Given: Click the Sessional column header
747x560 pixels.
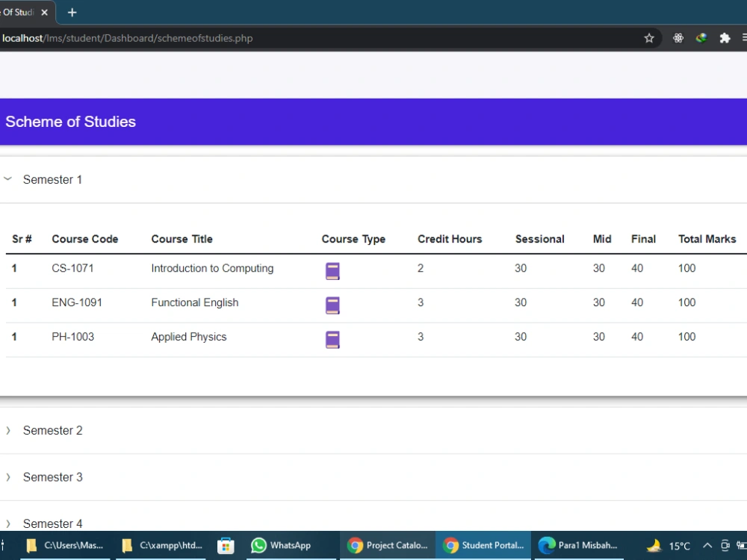Looking at the screenshot, I should pyautogui.click(x=540, y=239).
